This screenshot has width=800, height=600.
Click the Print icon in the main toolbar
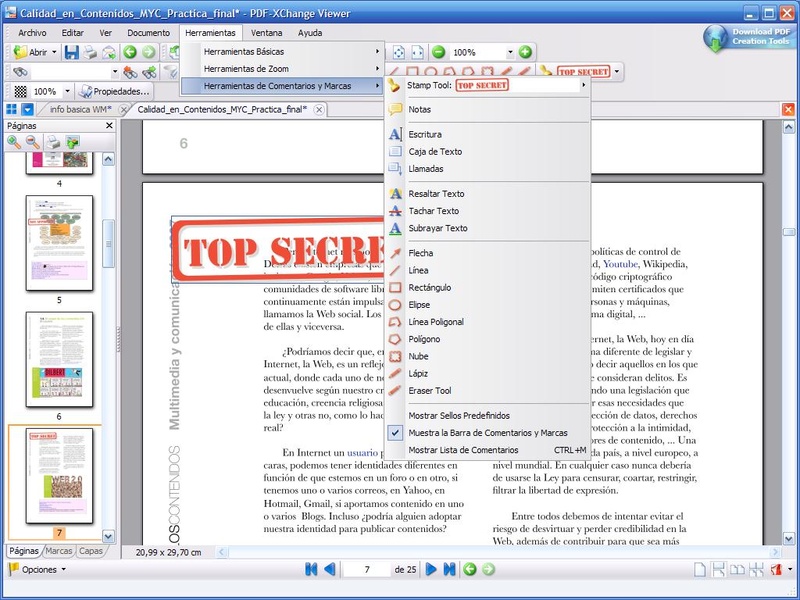pos(90,52)
